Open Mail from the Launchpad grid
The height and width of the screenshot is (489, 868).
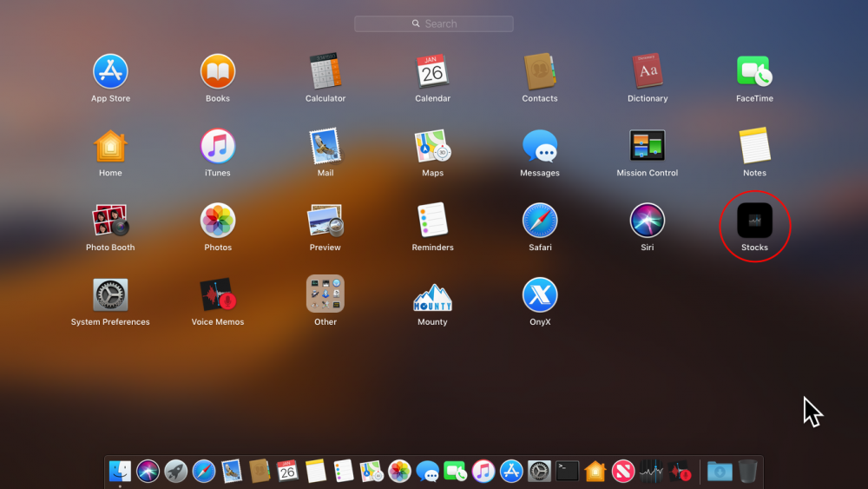click(x=325, y=146)
